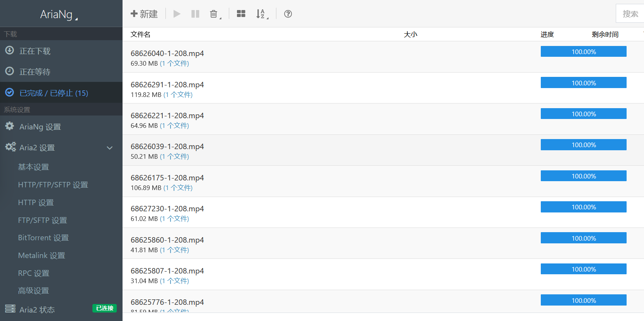Image resolution: width=644 pixels, height=321 pixels.
Task: Open file list link for 69.30 MB task
Action: pyautogui.click(x=174, y=63)
